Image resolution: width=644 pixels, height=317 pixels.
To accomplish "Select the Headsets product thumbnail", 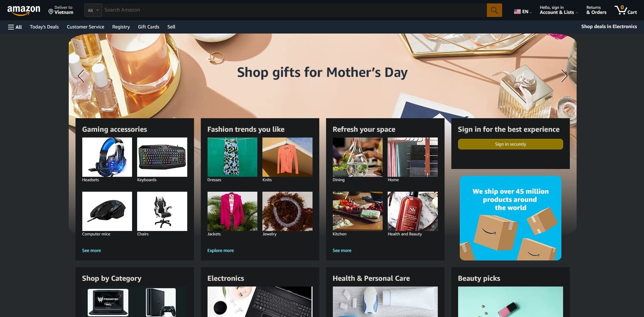I will click(107, 157).
